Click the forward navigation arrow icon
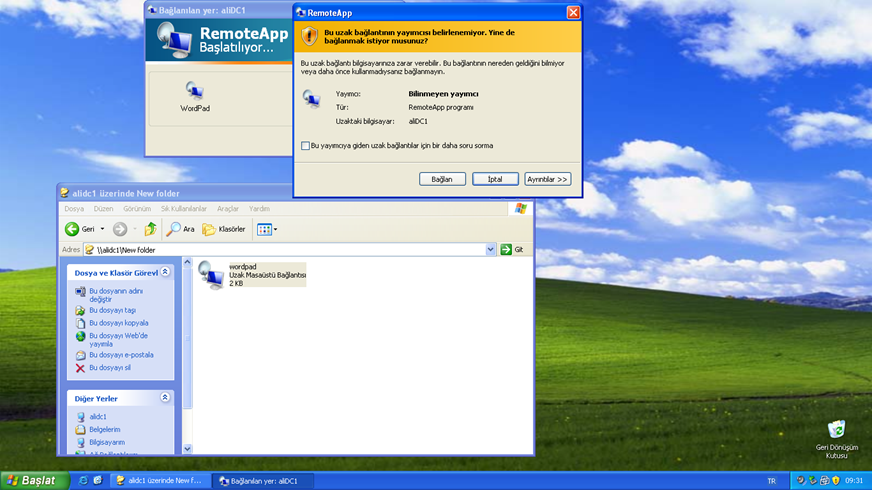This screenshot has height=490, width=872. click(120, 229)
